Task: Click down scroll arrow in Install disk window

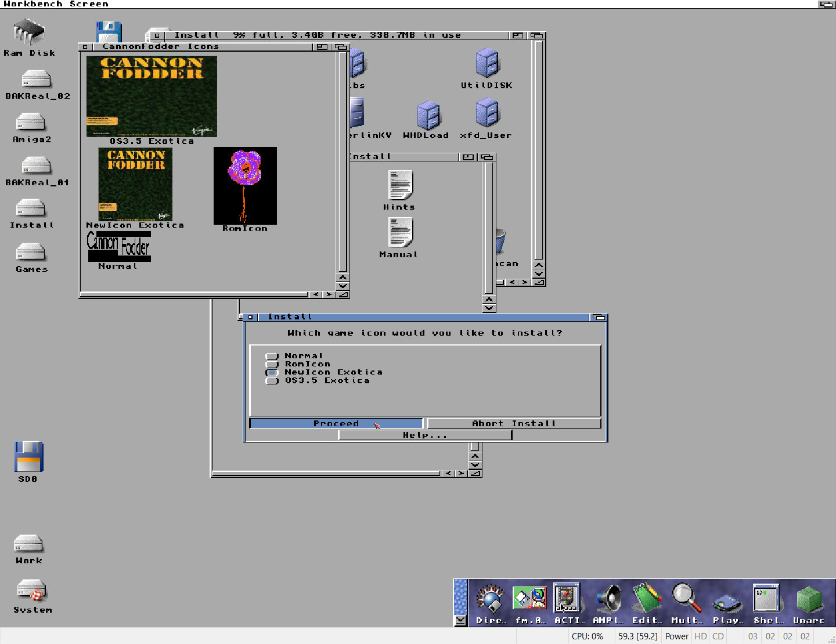Action: (539, 274)
